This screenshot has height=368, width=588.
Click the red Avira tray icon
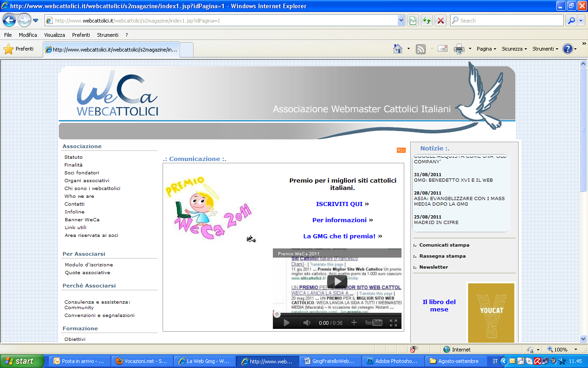coord(537,361)
